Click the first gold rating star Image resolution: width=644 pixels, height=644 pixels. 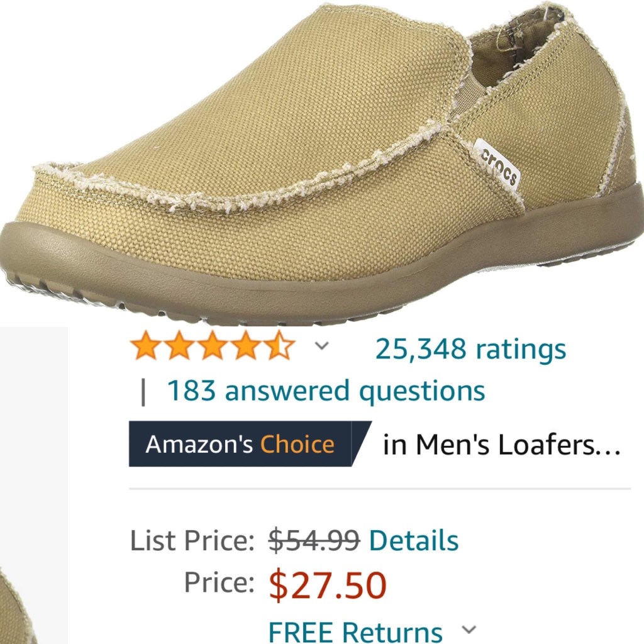(145, 346)
